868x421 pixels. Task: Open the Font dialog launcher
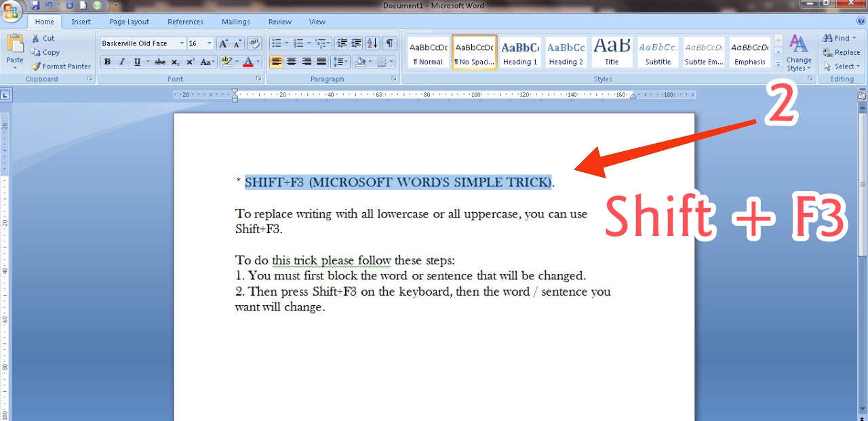tap(259, 79)
